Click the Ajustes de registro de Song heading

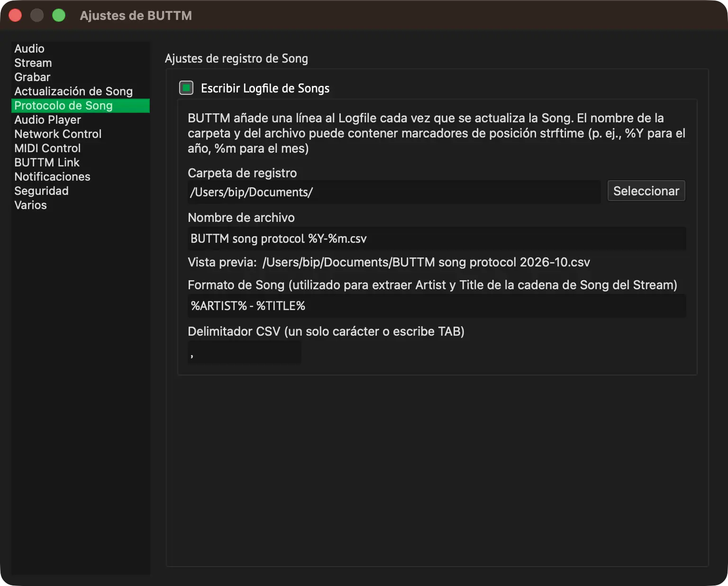tap(237, 58)
